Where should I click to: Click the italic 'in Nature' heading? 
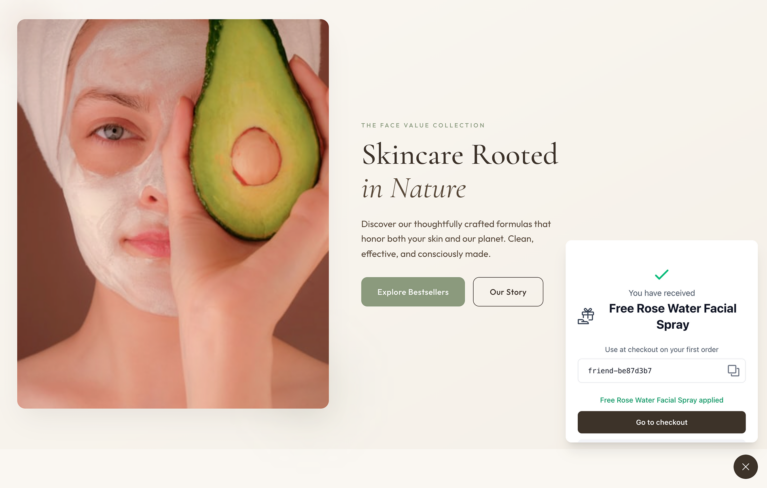tap(413, 188)
